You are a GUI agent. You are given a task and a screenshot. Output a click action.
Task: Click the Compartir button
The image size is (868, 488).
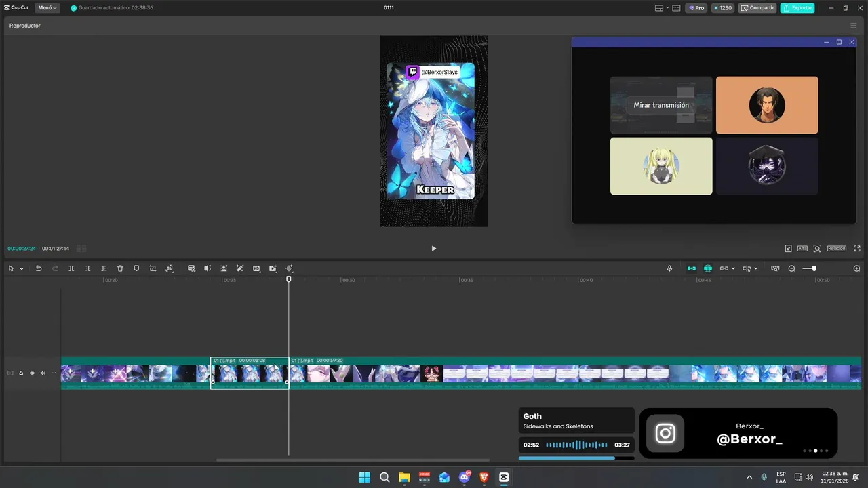[757, 8]
